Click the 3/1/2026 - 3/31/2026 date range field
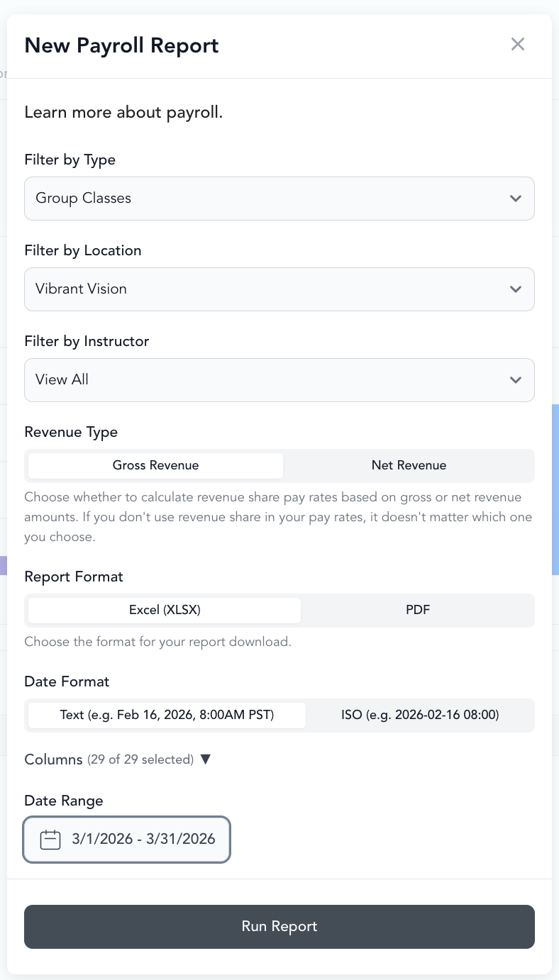 tap(127, 840)
